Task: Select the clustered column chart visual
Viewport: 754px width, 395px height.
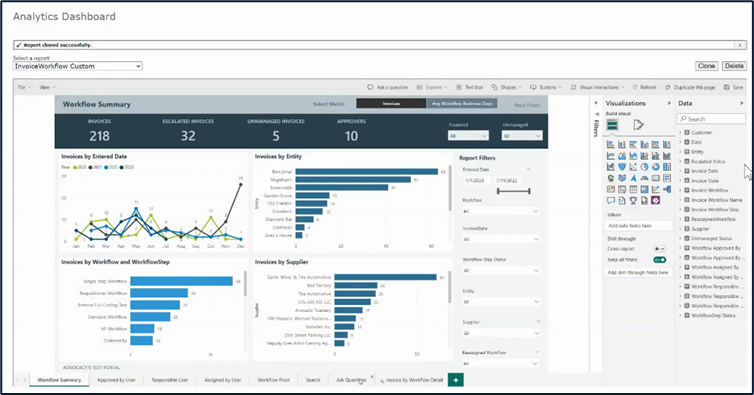Action: pyautogui.click(x=644, y=144)
